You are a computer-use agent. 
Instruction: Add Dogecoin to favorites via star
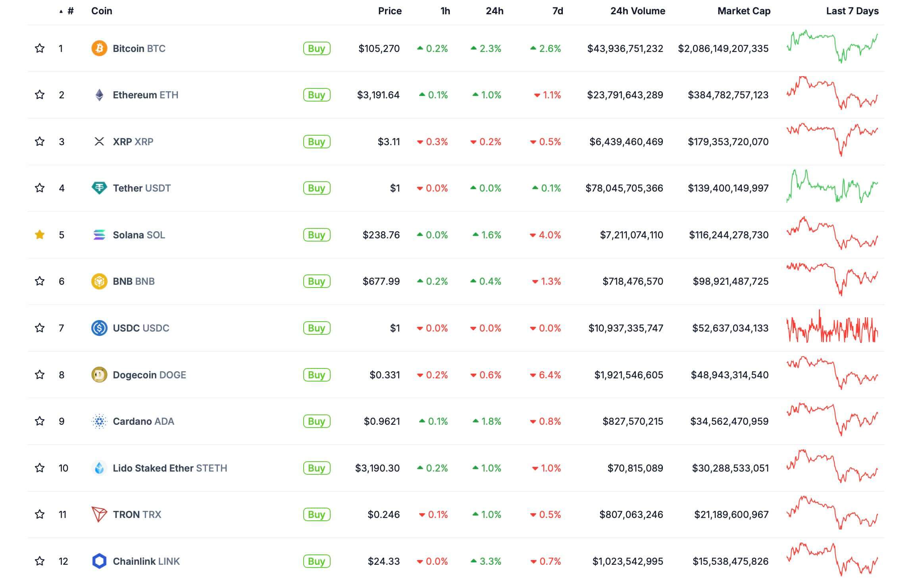pyautogui.click(x=40, y=375)
